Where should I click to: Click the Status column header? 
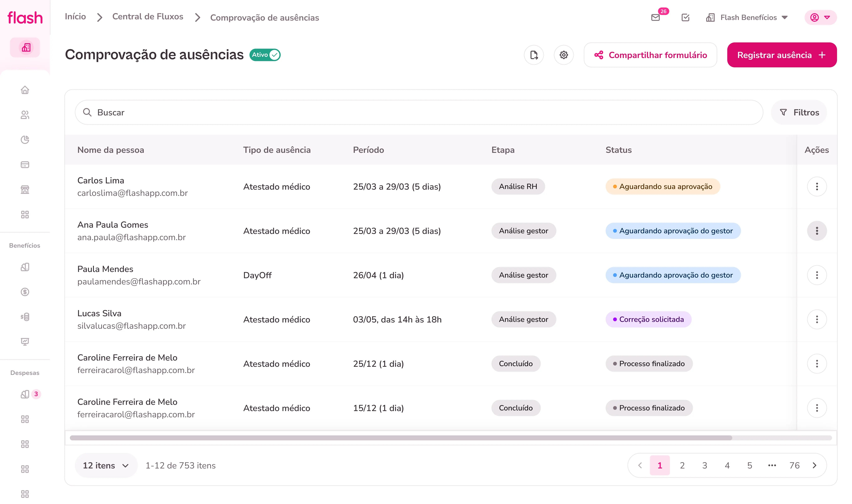[x=619, y=150]
